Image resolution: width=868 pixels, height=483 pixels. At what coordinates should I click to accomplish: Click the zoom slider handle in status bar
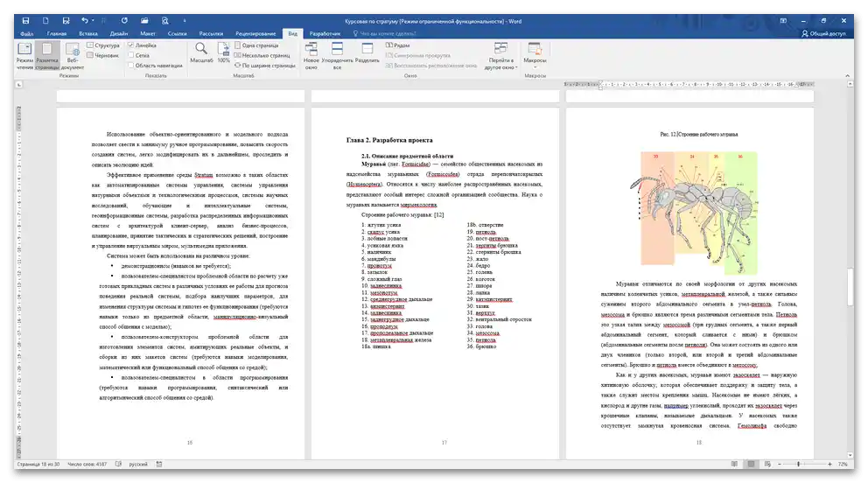tap(798, 465)
